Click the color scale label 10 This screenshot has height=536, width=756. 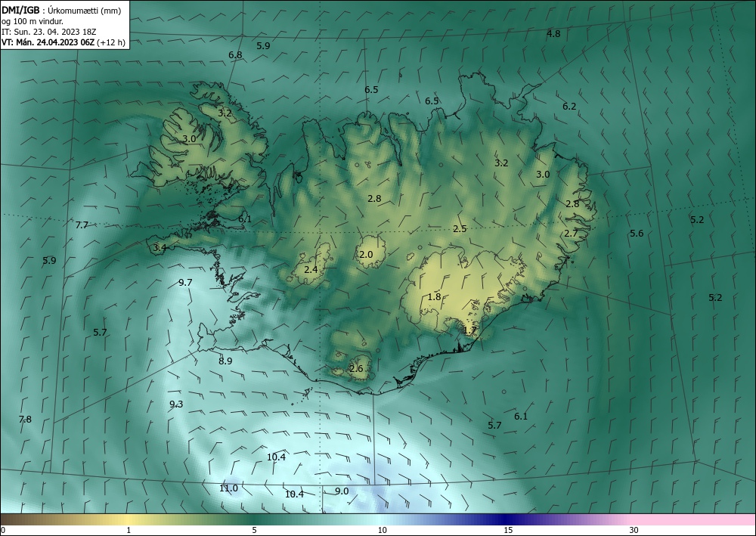click(x=383, y=530)
